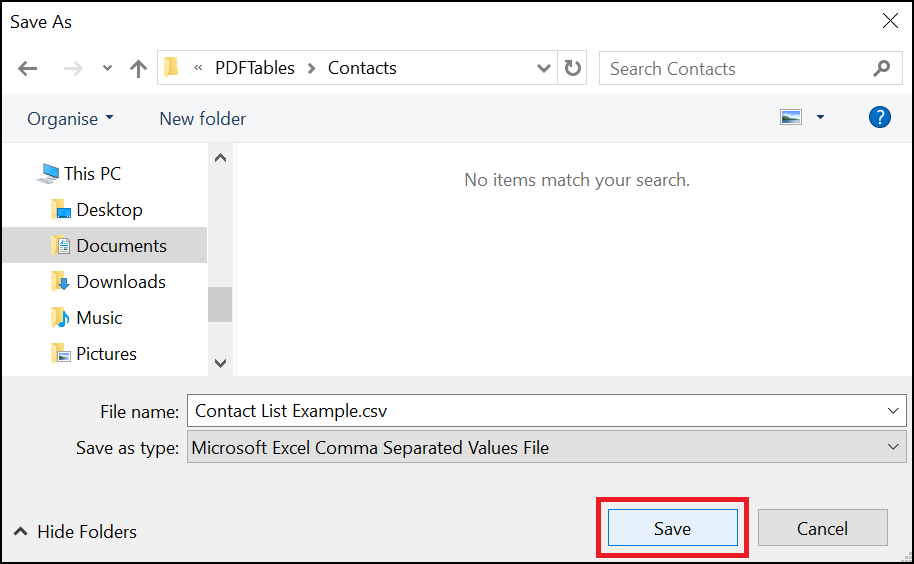The image size is (914, 564).
Task: Expand the File name dropdown list
Action: tap(893, 411)
